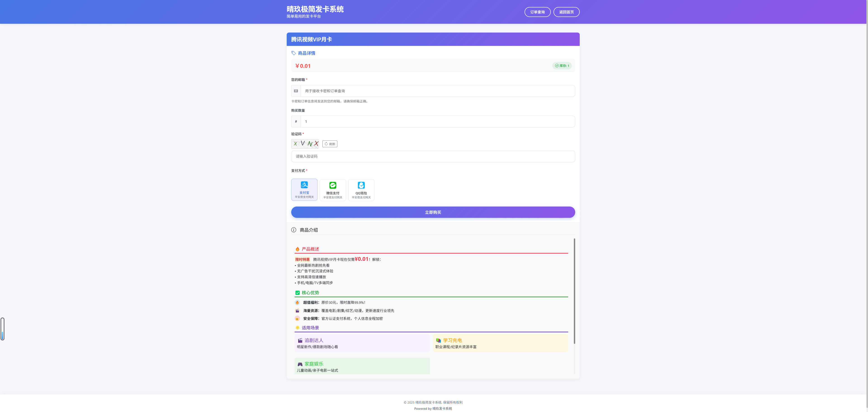This screenshot has height=412, width=868.
Task: Click the 库存 stock badge
Action: pyautogui.click(x=562, y=66)
